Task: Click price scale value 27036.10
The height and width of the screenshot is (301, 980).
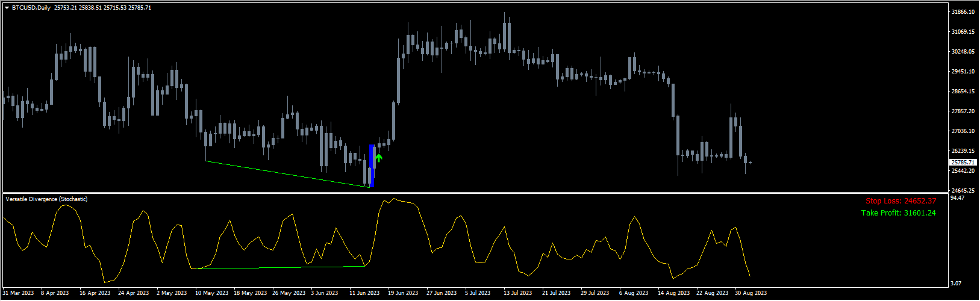Action: tap(964, 131)
